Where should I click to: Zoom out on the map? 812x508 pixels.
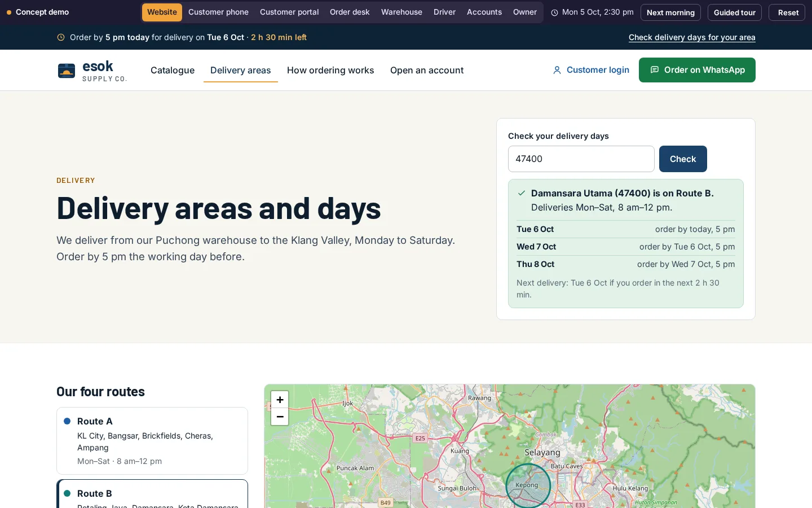coord(280,417)
